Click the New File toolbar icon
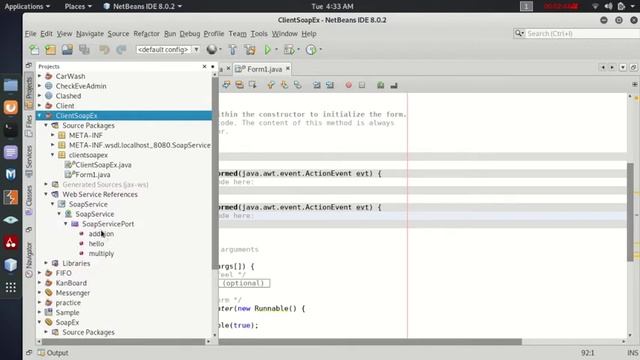640x360 pixels. (x=34, y=50)
